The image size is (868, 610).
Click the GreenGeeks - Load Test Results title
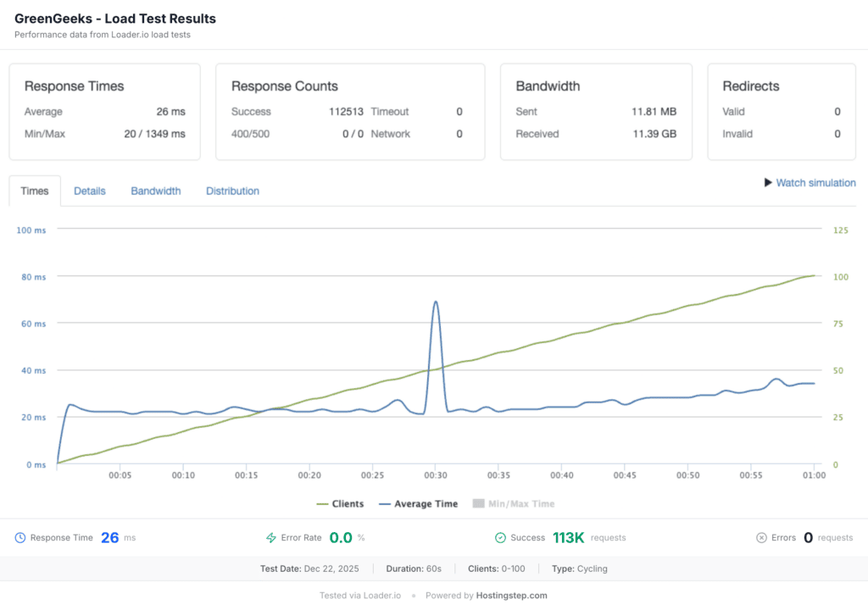pyautogui.click(x=115, y=19)
